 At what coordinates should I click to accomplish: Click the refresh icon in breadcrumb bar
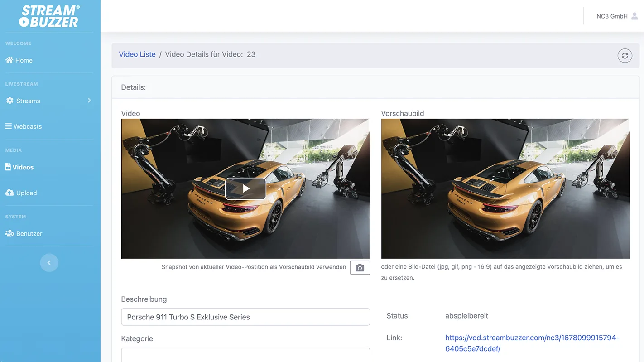[625, 56]
